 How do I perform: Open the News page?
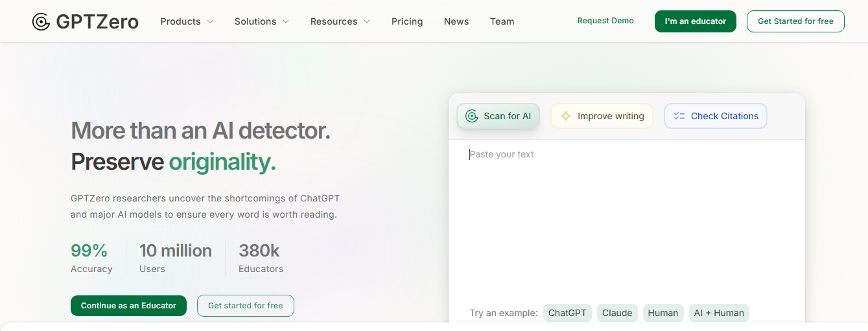456,21
